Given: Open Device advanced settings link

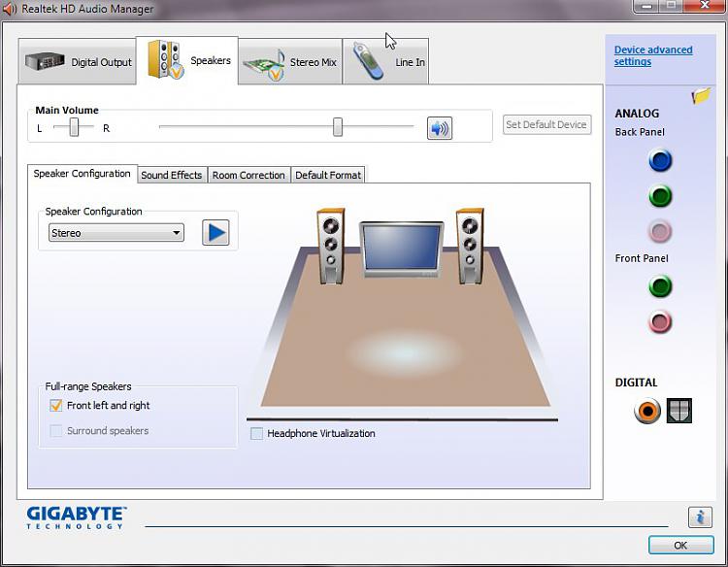Looking at the screenshot, I should (x=653, y=55).
